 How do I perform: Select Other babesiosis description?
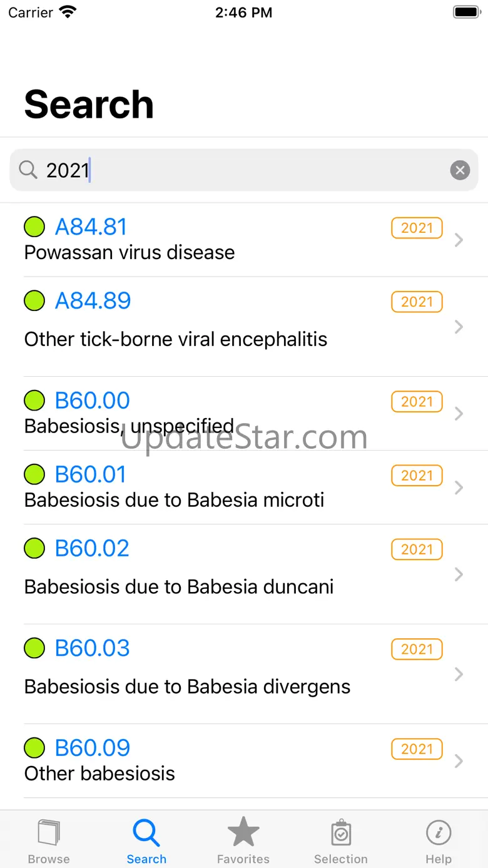(99, 774)
